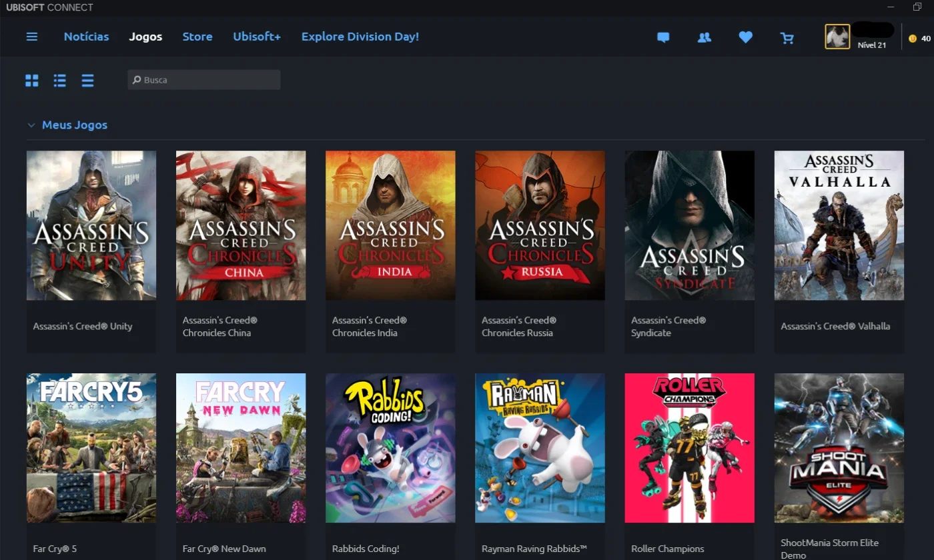
Task: Switch to compact list view
Action: (x=88, y=81)
